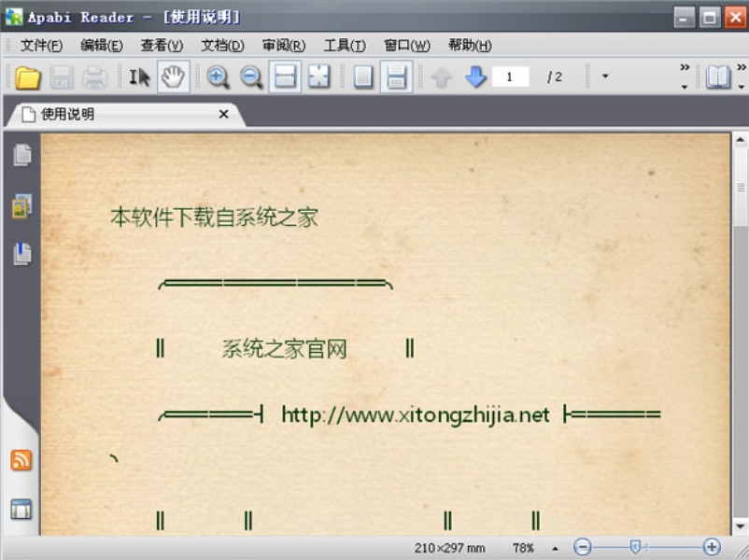Open the 帮助(H) menu

[470, 46]
